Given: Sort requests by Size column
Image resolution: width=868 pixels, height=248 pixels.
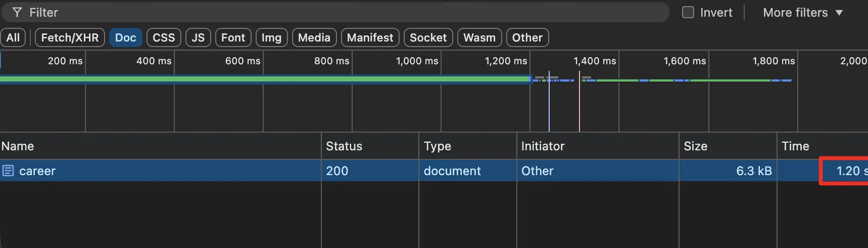Looking at the screenshot, I should point(695,146).
